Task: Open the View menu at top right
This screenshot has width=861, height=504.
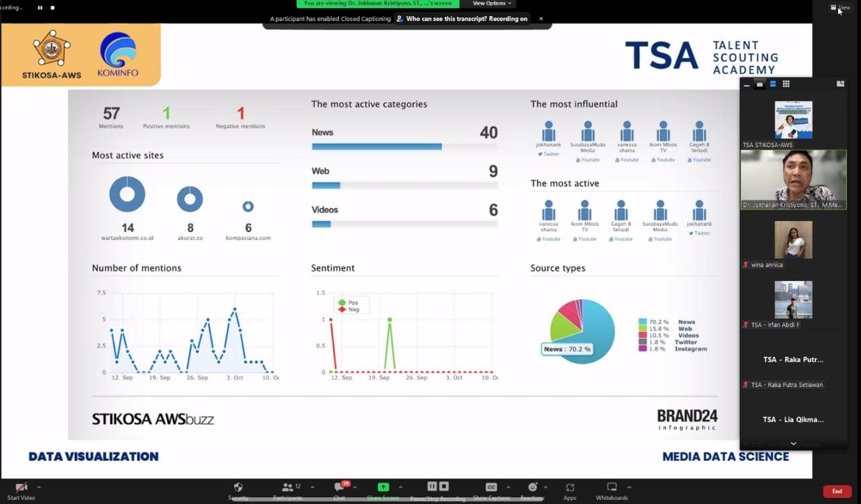Action: 841,7
